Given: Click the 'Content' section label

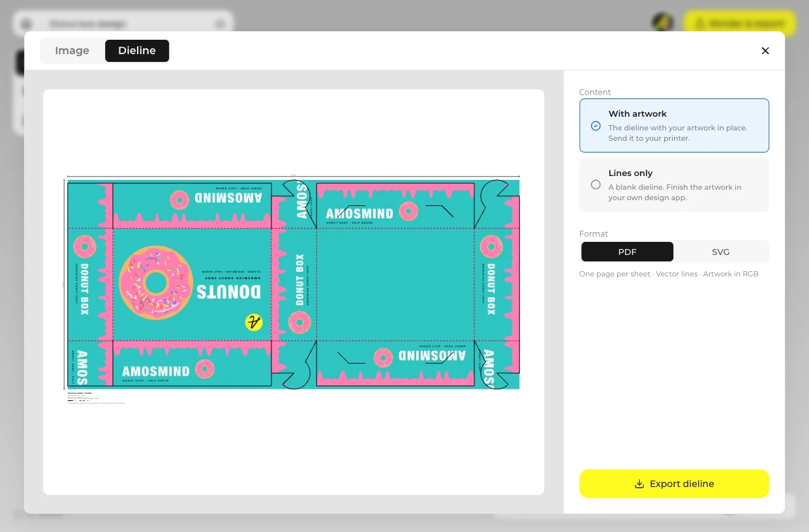Looking at the screenshot, I should (x=595, y=93).
